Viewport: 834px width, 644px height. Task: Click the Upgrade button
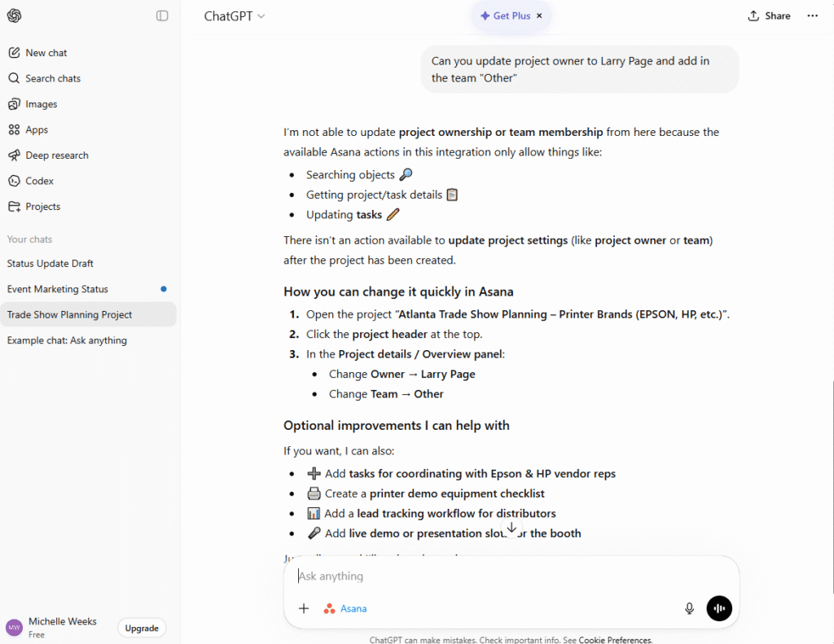141,628
